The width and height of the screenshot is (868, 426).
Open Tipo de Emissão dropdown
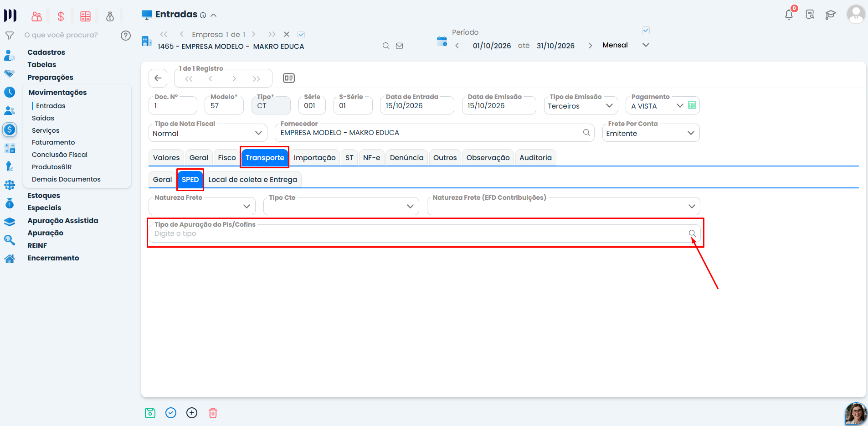click(x=609, y=106)
